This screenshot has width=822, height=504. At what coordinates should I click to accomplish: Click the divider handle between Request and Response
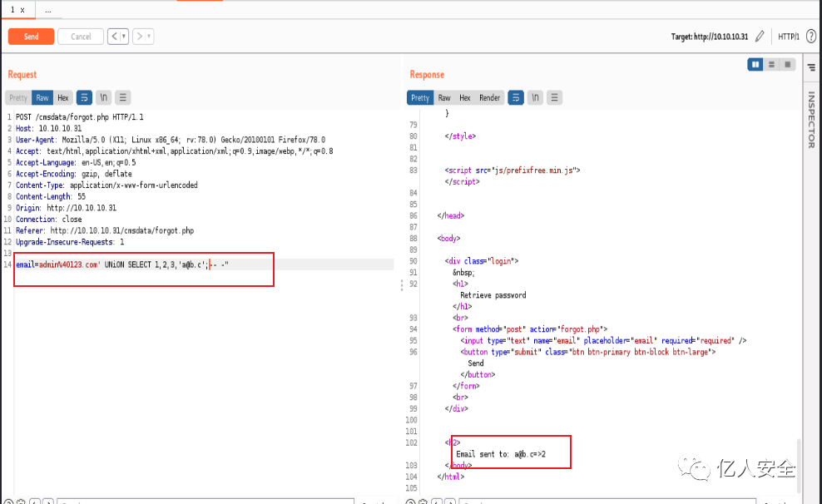(402, 284)
